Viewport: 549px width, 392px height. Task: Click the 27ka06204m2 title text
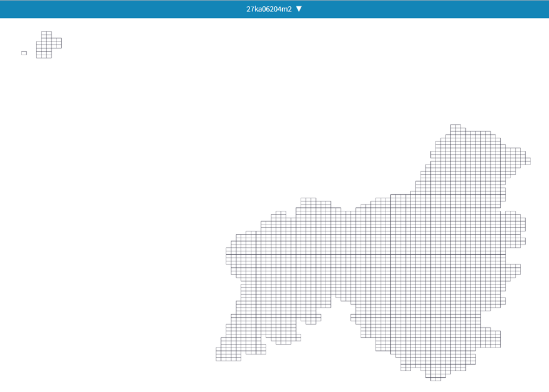[x=269, y=9]
